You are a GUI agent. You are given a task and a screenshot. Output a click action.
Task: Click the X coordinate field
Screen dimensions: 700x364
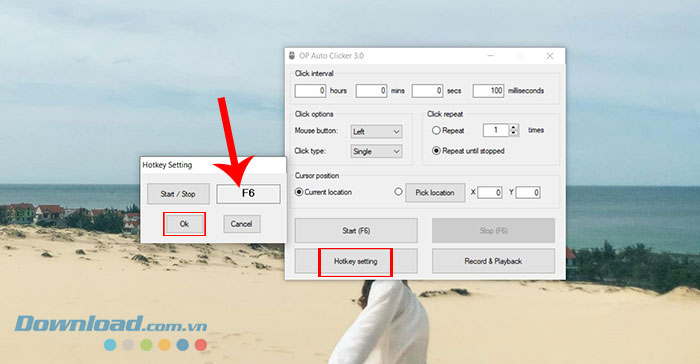pyautogui.click(x=490, y=192)
